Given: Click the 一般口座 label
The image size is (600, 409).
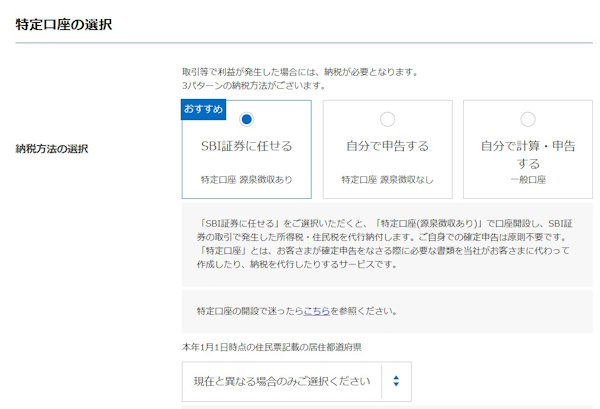Looking at the screenshot, I should (x=528, y=179).
